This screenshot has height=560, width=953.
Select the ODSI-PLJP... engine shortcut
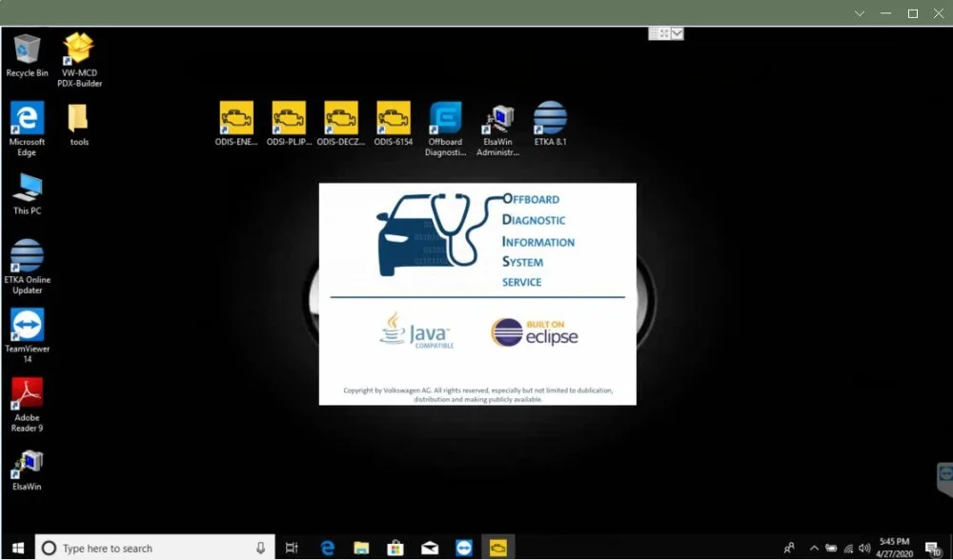(x=289, y=125)
